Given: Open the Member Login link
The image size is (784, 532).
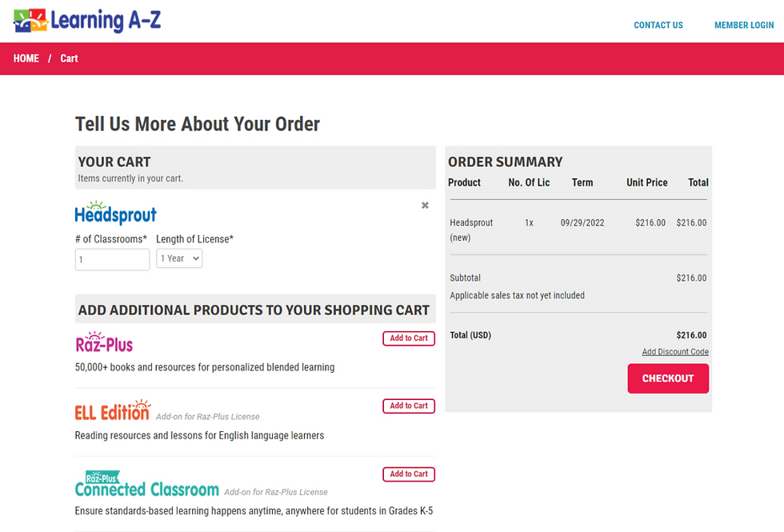Looking at the screenshot, I should coord(744,26).
